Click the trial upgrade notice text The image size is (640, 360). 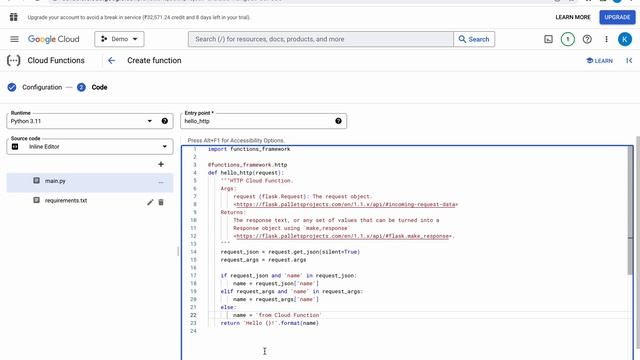pos(139,18)
